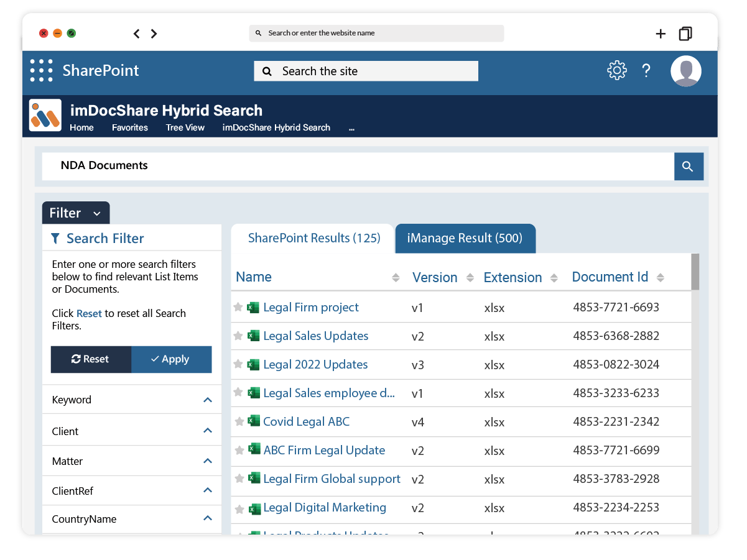The image size is (747, 560).
Task: Expand the Client filter section
Action: pyautogui.click(x=208, y=430)
